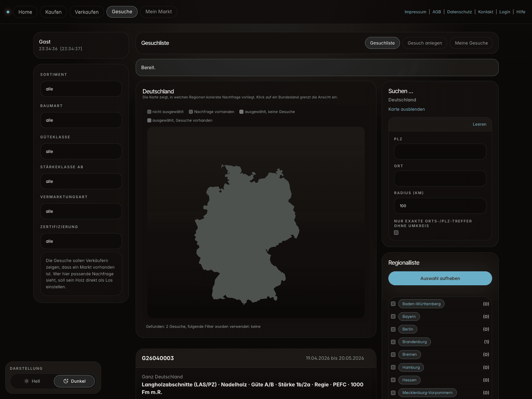Click the Radius (km) input field
Viewport: 532px width, 399px height.
tap(440, 206)
